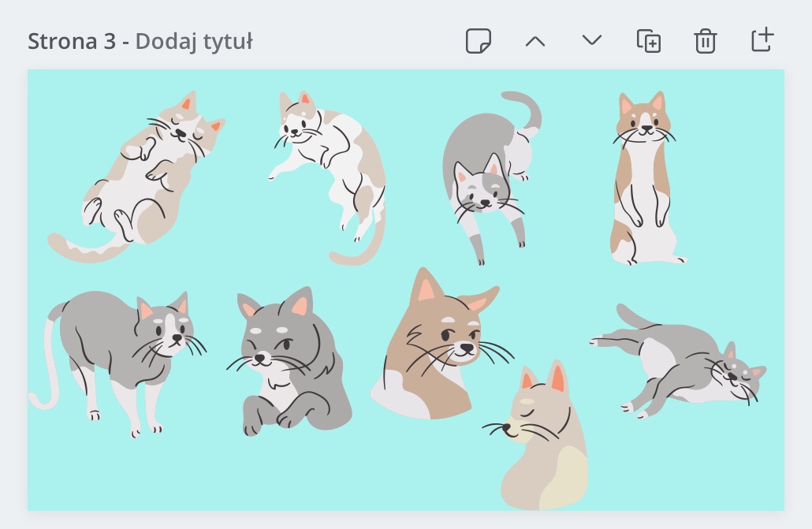Add a new page using the plus icon

[762, 40]
